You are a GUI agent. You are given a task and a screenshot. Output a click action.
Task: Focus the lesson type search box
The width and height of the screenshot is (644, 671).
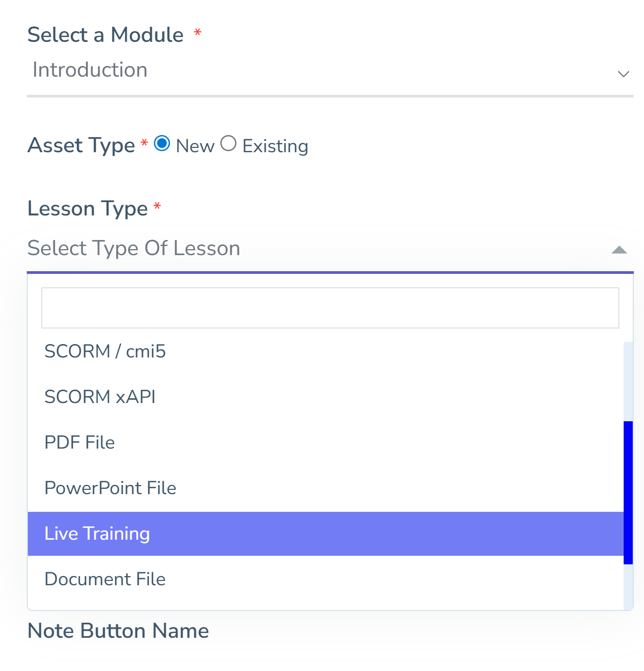point(330,308)
